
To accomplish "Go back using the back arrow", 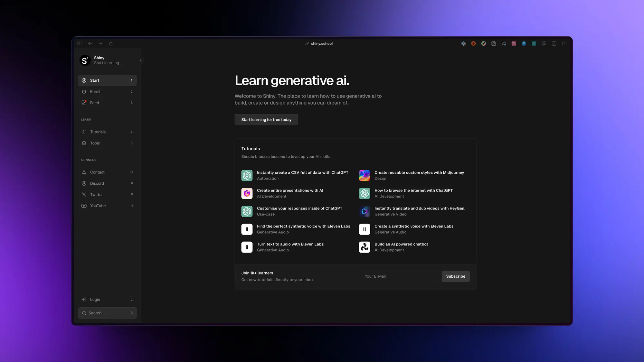I will click(90, 43).
